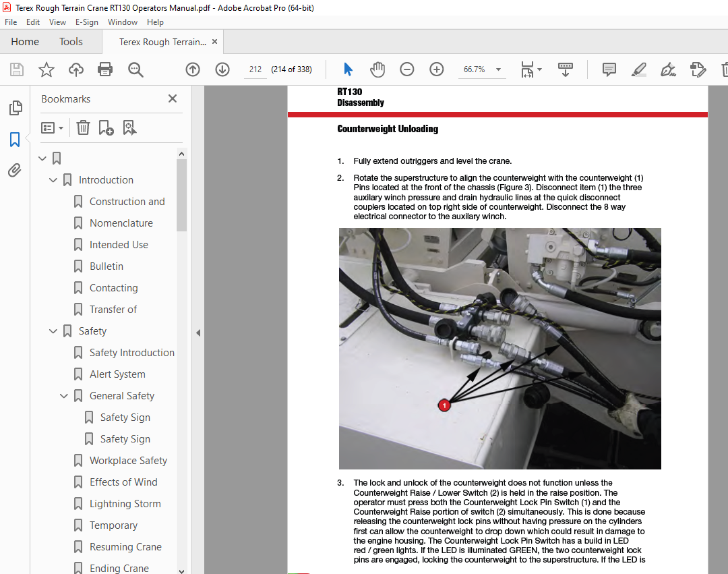
Task: Zoom in with plus circle icon
Action: click(x=436, y=69)
